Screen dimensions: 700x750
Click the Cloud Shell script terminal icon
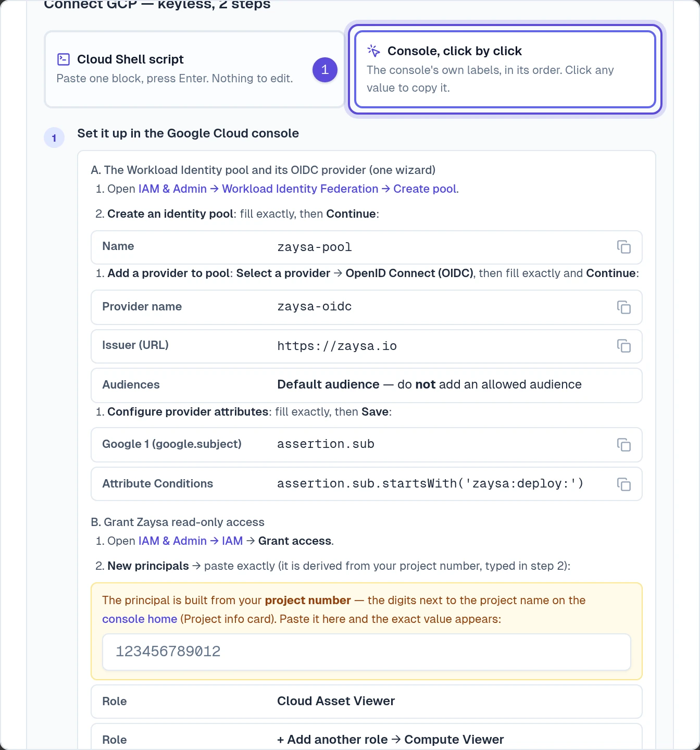point(64,59)
